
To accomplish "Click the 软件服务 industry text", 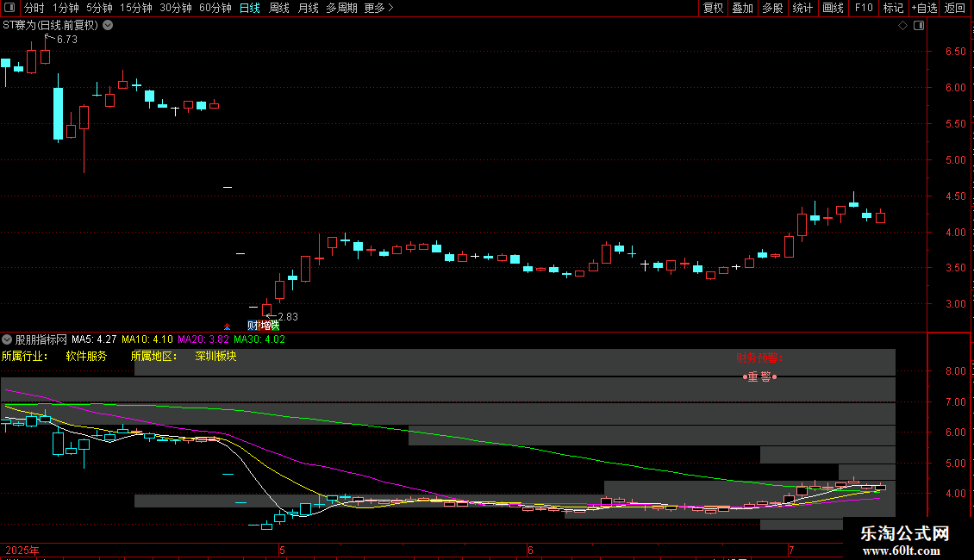I will click(x=86, y=357).
